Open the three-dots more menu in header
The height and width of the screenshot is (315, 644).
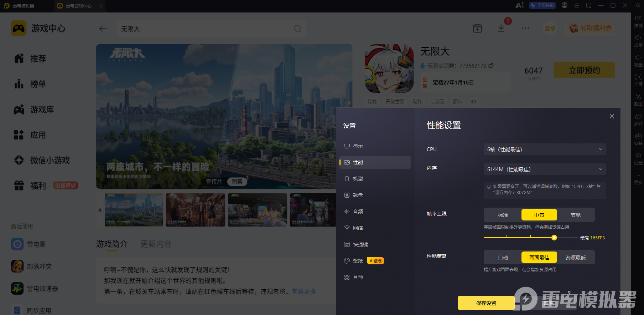pyautogui.click(x=525, y=29)
